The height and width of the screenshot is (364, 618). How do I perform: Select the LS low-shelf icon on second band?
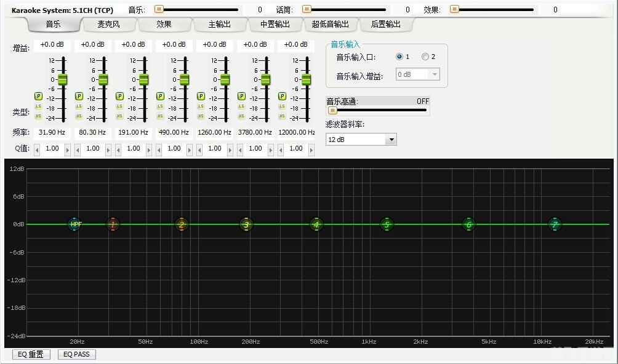point(79,105)
